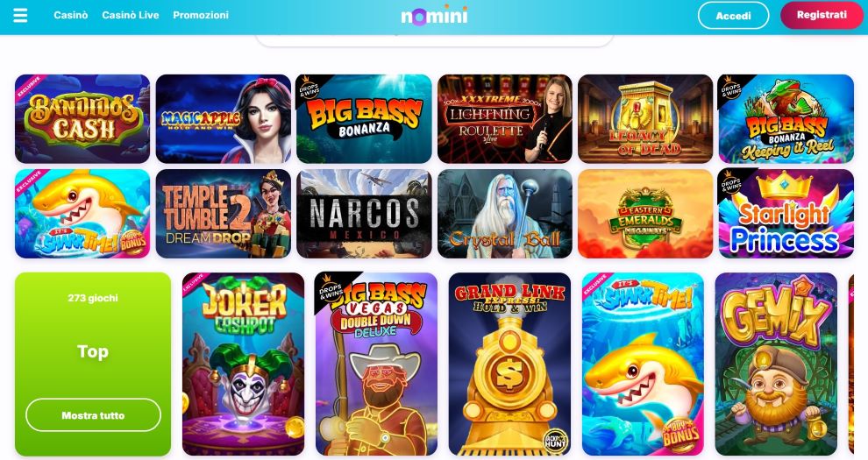868x460 pixels.
Task: Open the Casinò menu item
Action: (70, 16)
